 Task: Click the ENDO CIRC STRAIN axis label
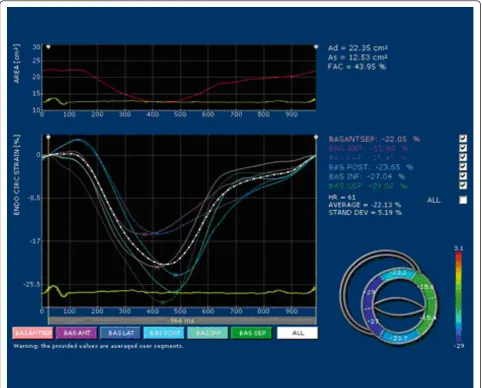coord(17,175)
